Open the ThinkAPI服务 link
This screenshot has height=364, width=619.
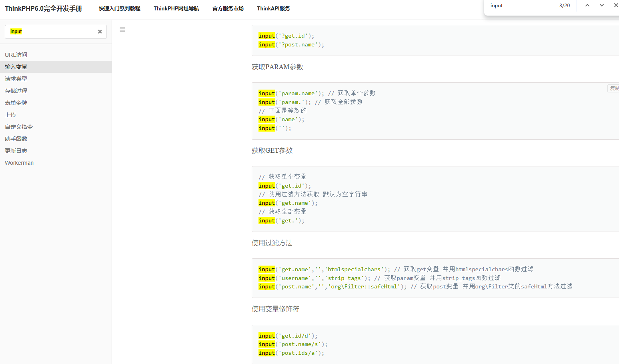pos(273,8)
